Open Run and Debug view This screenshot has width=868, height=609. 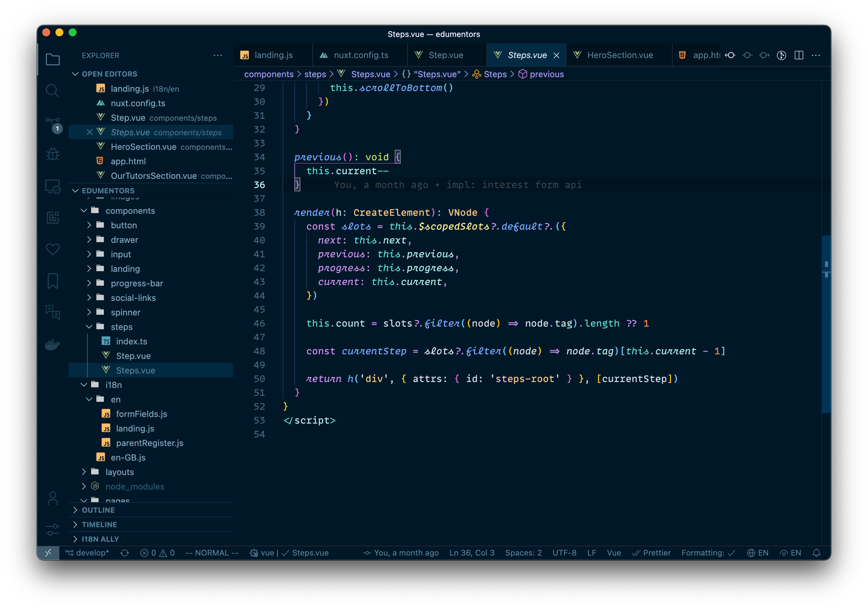pyautogui.click(x=52, y=154)
